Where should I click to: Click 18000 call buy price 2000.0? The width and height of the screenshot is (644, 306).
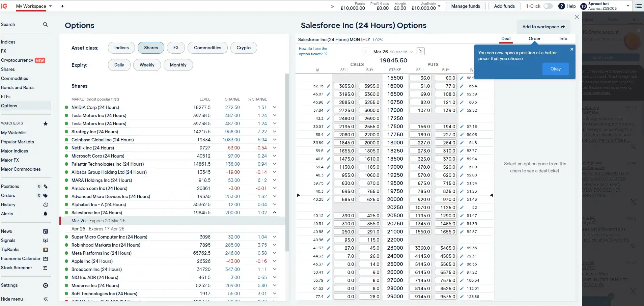click(370, 143)
